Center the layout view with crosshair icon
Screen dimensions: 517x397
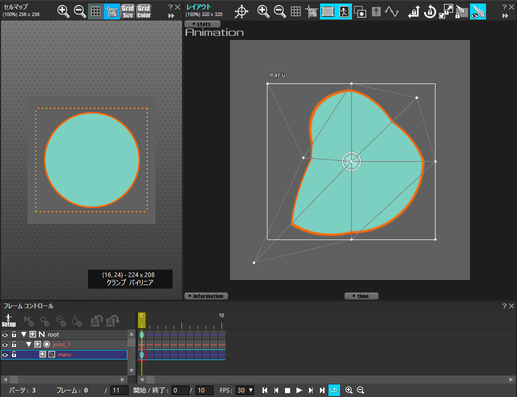point(241,12)
